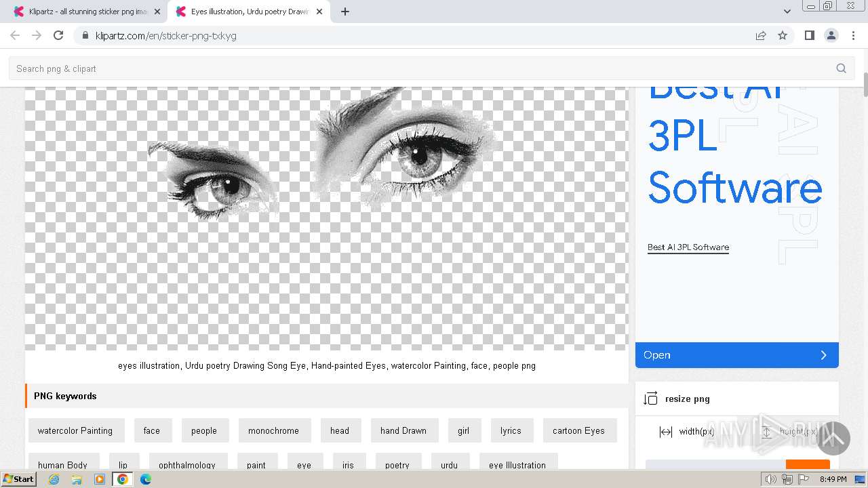Select the girl keyword tag
The width and height of the screenshot is (868, 488).
pyautogui.click(x=463, y=430)
